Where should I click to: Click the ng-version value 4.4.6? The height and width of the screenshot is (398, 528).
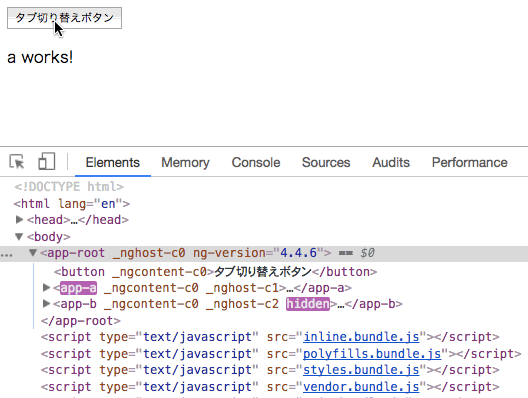[298, 253]
